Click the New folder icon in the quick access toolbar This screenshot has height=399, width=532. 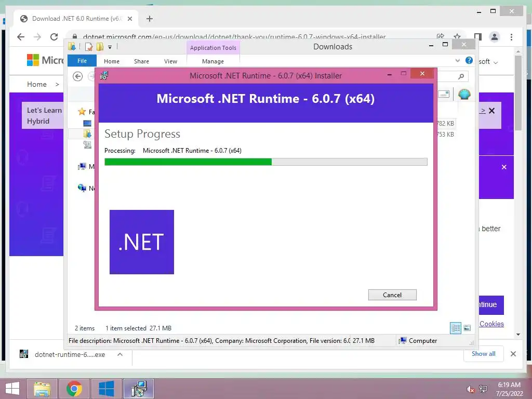[100, 47]
